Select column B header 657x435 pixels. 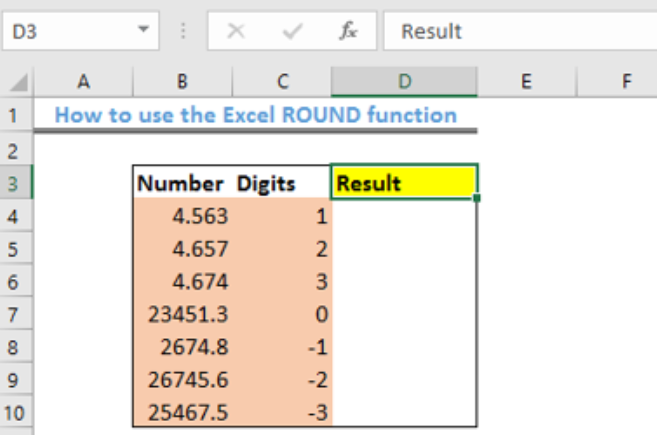pos(182,81)
